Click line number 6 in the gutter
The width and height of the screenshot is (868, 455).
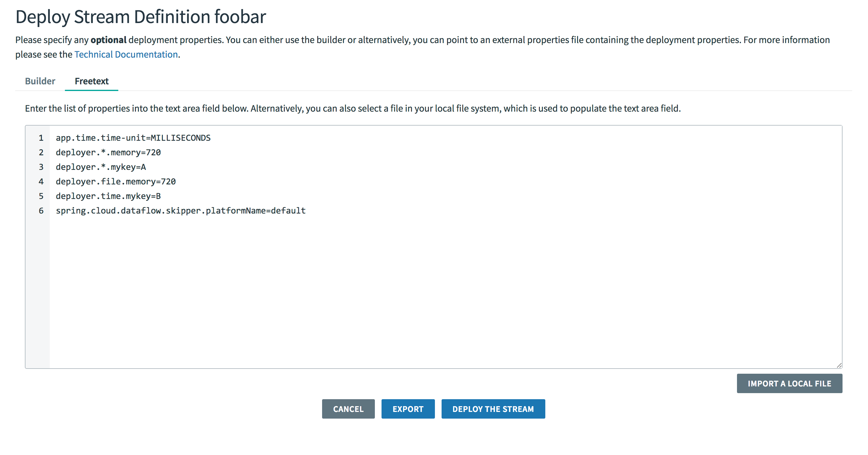(41, 211)
